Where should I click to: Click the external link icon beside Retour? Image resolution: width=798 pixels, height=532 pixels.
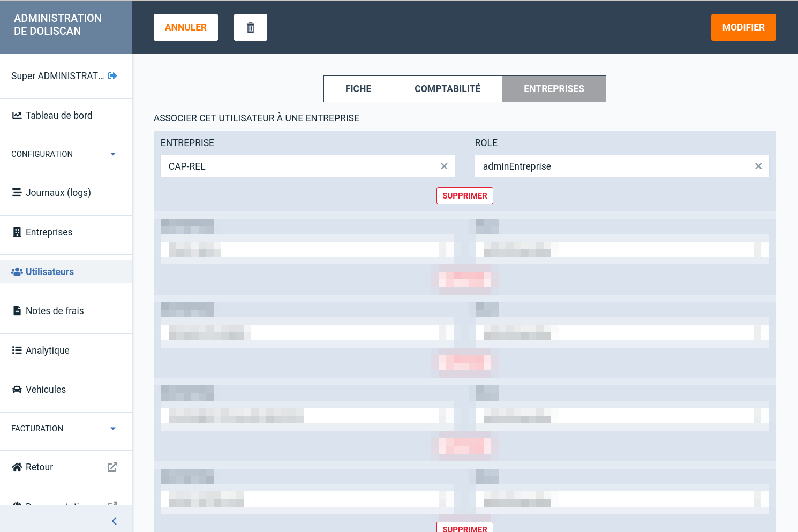pyautogui.click(x=112, y=467)
